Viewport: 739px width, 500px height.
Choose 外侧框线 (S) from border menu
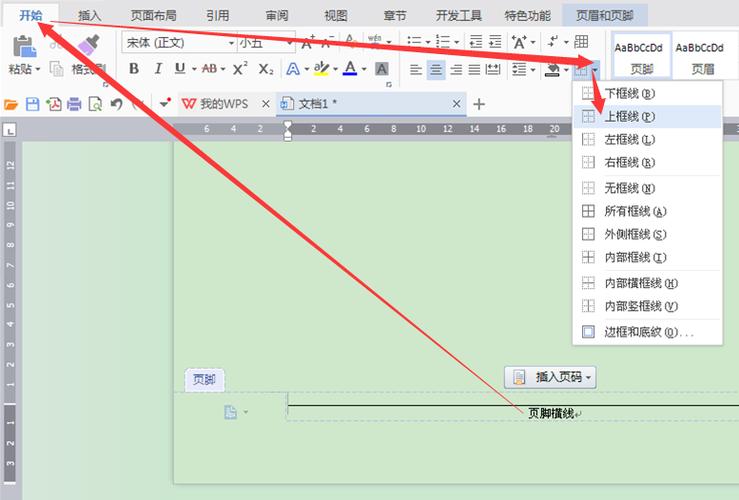tap(647, 234)
